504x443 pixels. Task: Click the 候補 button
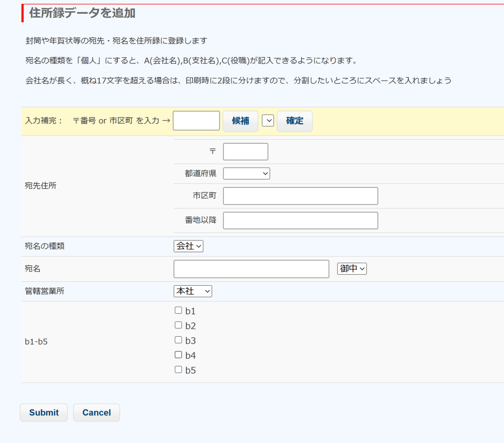240,121
